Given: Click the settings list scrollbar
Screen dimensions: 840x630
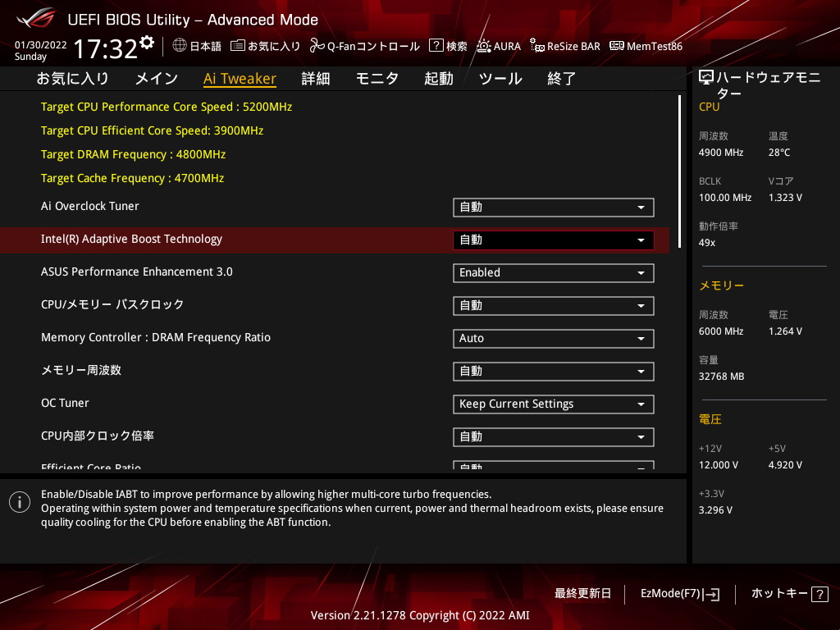Looking at the screenshot, I should (679, 171).
